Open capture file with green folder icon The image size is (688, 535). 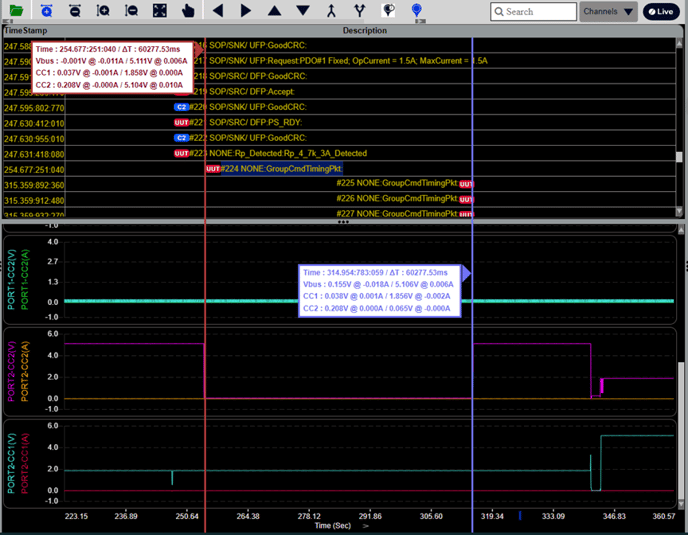pos(16,10)
